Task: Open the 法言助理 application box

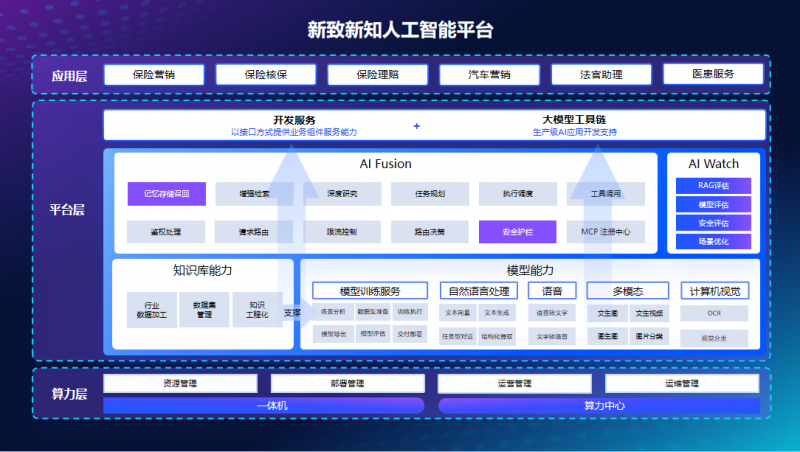Action: [601, 75]
